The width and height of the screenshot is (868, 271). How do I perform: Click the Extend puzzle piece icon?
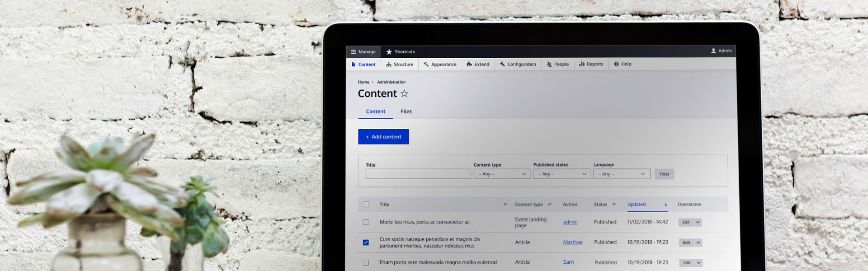[x=469, y=65]
